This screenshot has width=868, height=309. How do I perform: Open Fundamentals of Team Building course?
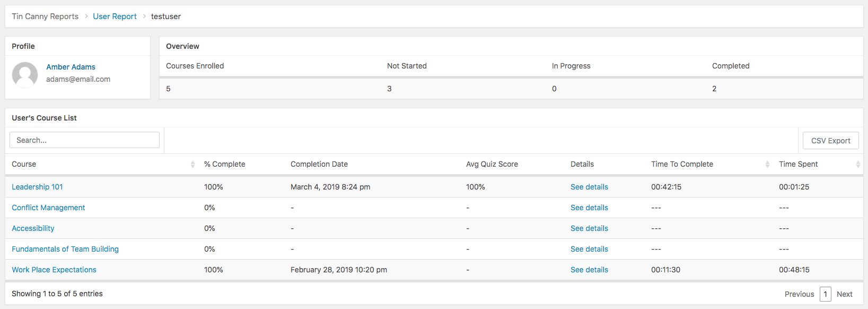click(x=65, y=249)
